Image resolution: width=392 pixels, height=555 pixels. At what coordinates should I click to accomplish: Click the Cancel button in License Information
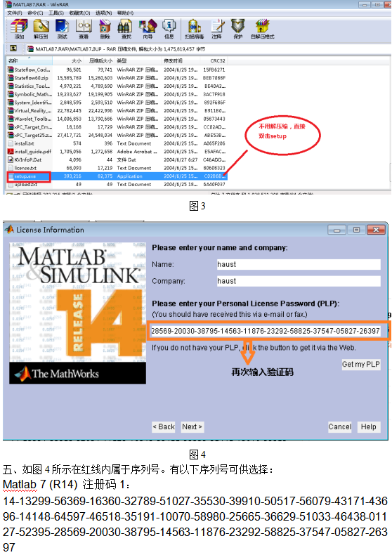click(339, 427)
